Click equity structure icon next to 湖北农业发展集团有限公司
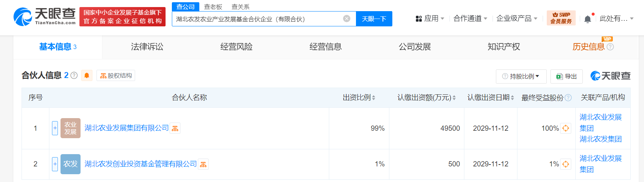 click(175, 129)
